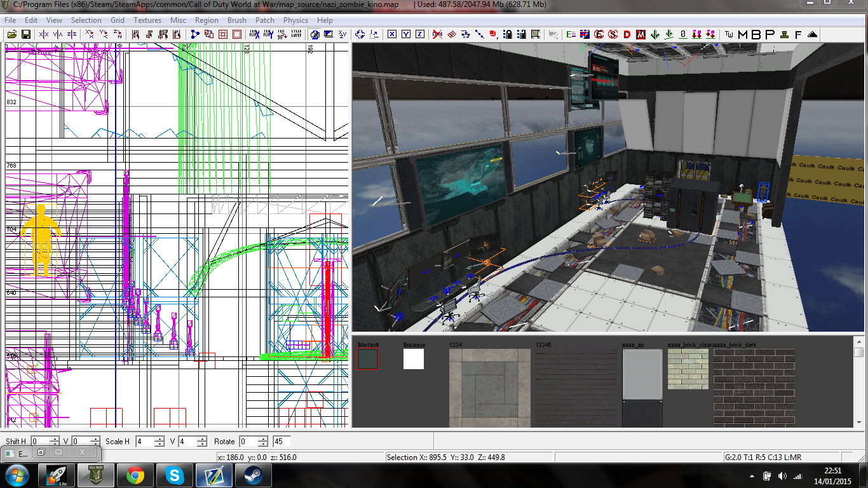Click the large P toolbar icon

click(x=770, y=34)
